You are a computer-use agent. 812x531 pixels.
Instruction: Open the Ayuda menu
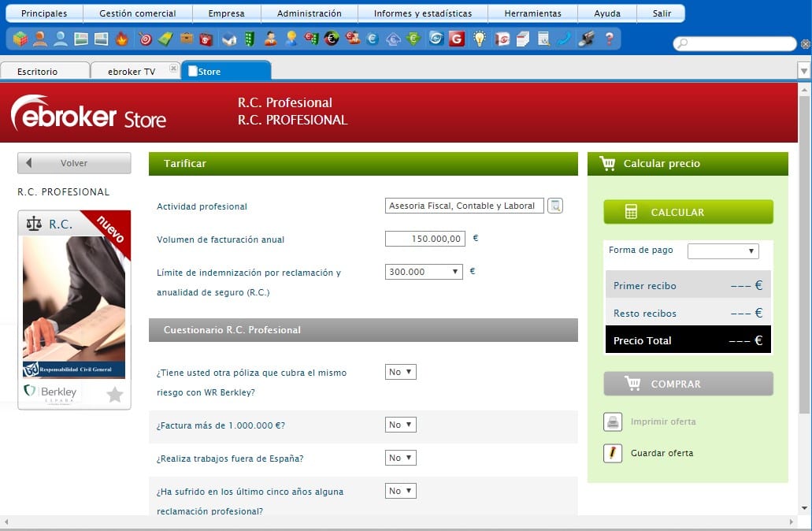click(x=607, y=13)
